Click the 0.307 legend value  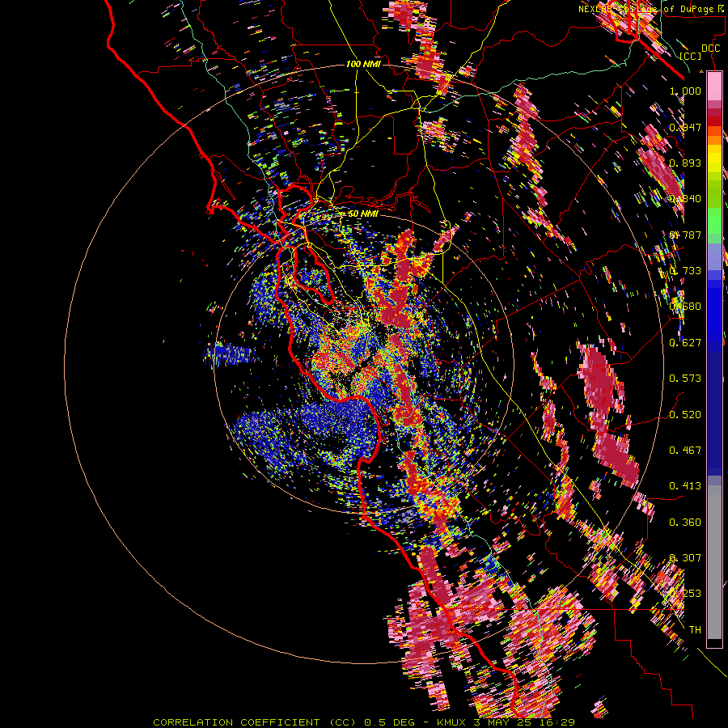(x=685, y=558)
